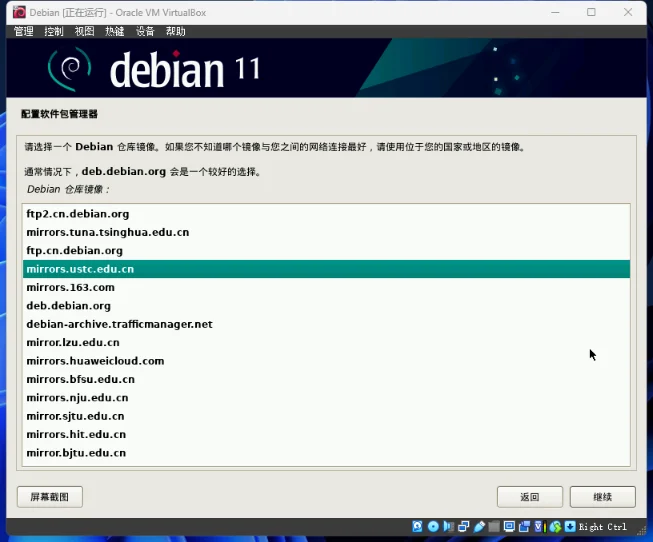The image size is (653, 542).
Task: Select mirrors.bfsu.edu.cn mirror
Action: [326, 379]
